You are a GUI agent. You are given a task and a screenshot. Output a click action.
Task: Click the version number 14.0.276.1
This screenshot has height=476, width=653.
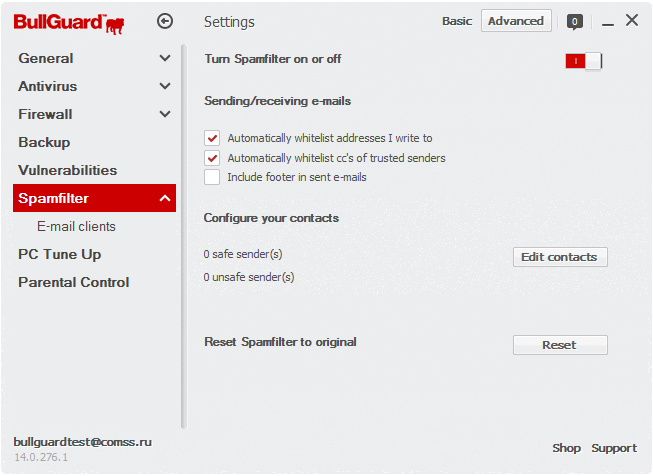pos(41,457)
